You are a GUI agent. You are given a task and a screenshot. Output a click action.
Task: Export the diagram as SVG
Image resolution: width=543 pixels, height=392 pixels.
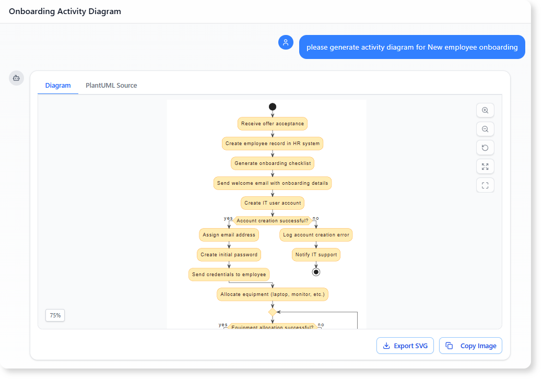click(405, 346)
